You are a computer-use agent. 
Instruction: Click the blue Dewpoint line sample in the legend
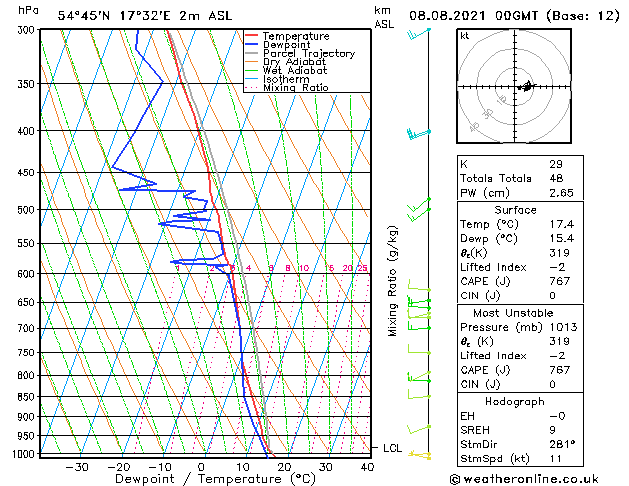pos(251,45)
